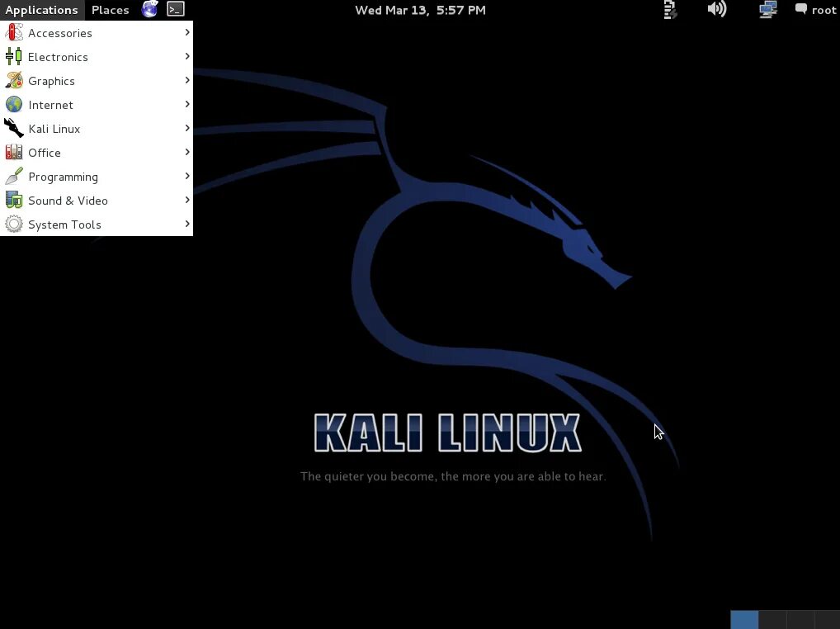This screenshot has height=629, width=840.
Task: Click the chat status bubble icon
Action: click(801, 9)
